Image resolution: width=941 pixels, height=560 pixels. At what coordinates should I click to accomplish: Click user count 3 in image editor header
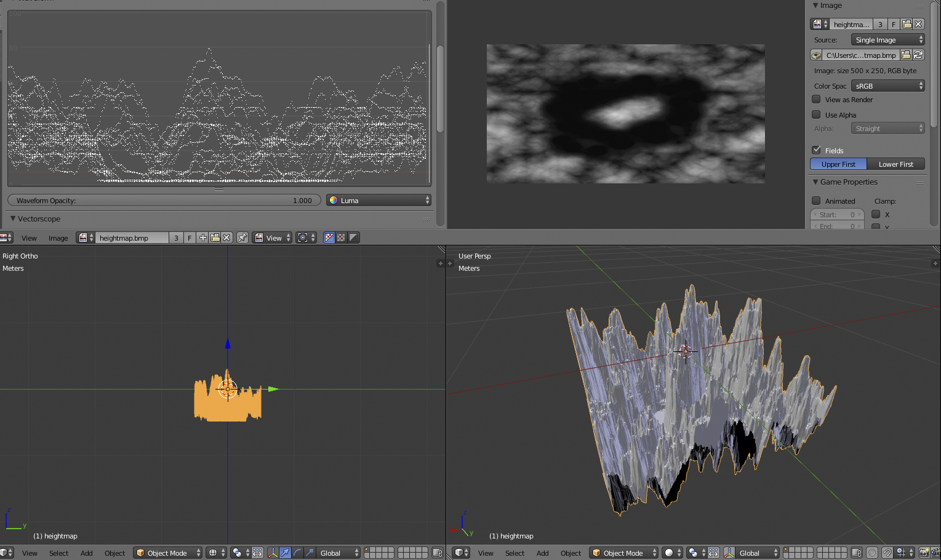176,238
